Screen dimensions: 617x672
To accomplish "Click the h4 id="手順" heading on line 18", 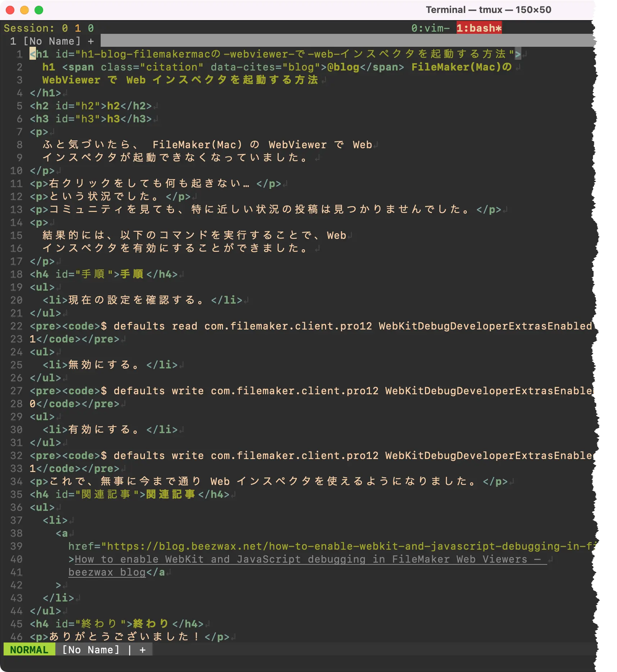I will (x=104, y=274).
